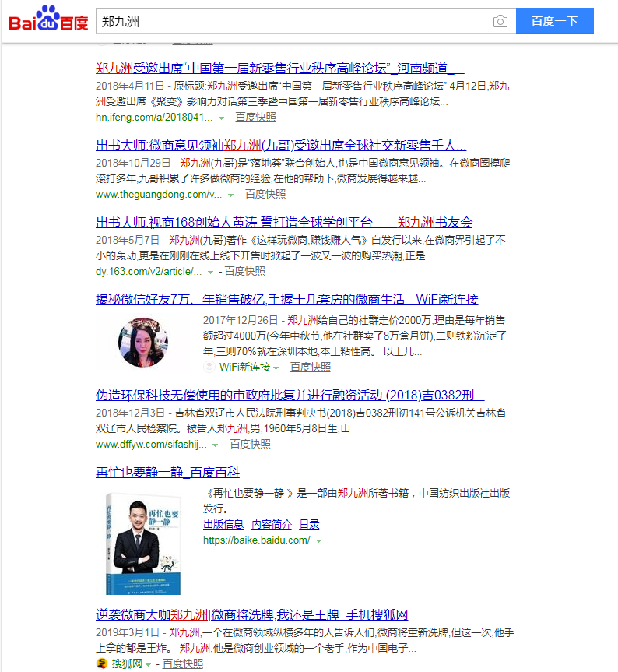618x672 pixels.
Task: Click the 搜狐网 source icon
Action: [x=102, y=663]
